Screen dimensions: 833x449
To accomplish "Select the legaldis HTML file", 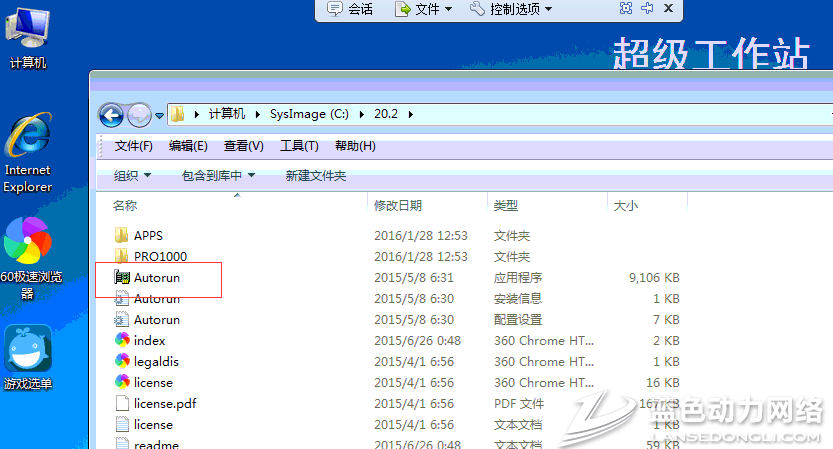I will (x=155, y=362).
